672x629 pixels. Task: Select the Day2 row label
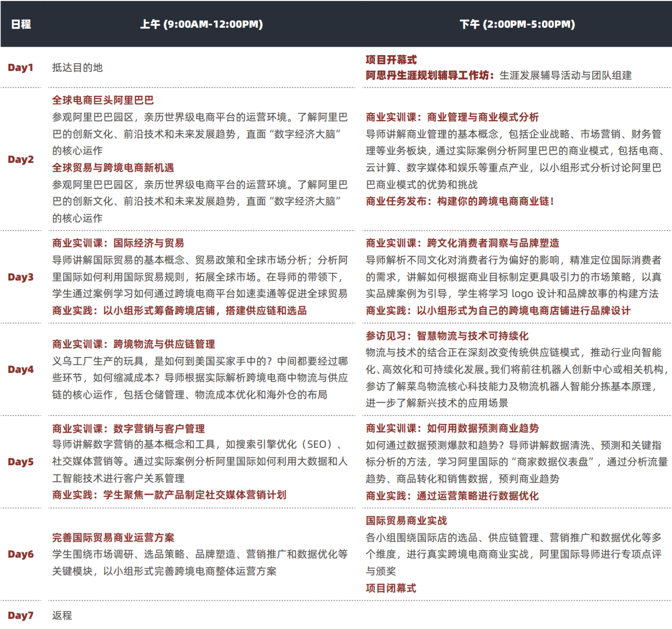[x=21, y=159]
